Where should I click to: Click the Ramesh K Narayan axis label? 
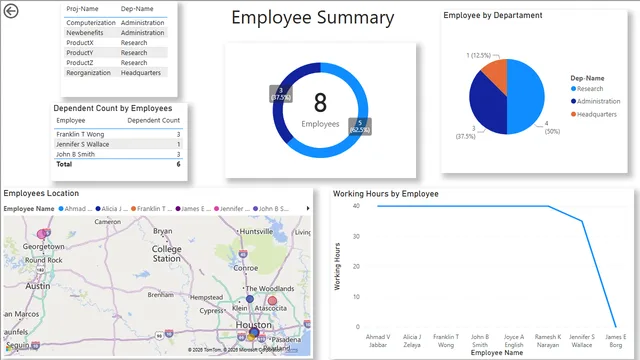(548, 341)
